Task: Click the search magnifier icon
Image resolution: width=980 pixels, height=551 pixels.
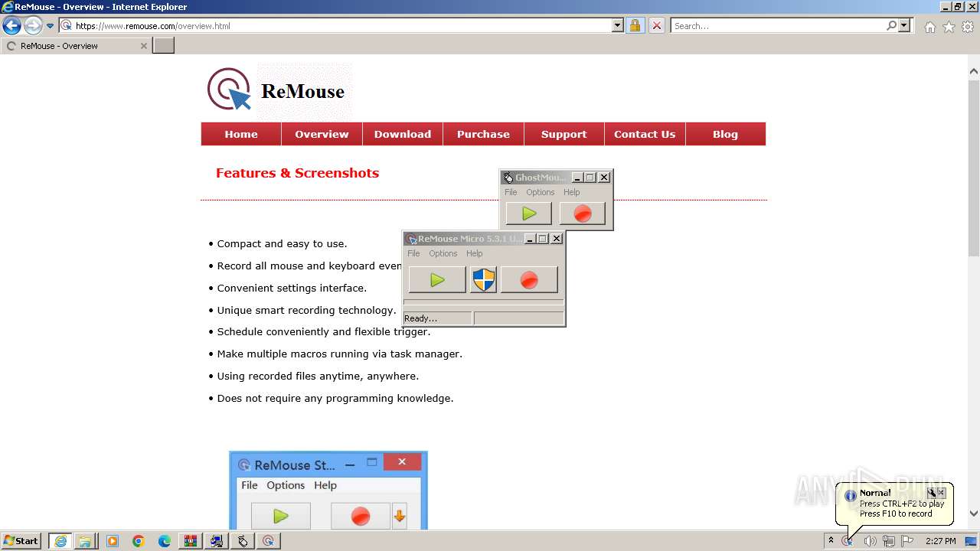Action: pyautogui.click(x=892, y=25)
